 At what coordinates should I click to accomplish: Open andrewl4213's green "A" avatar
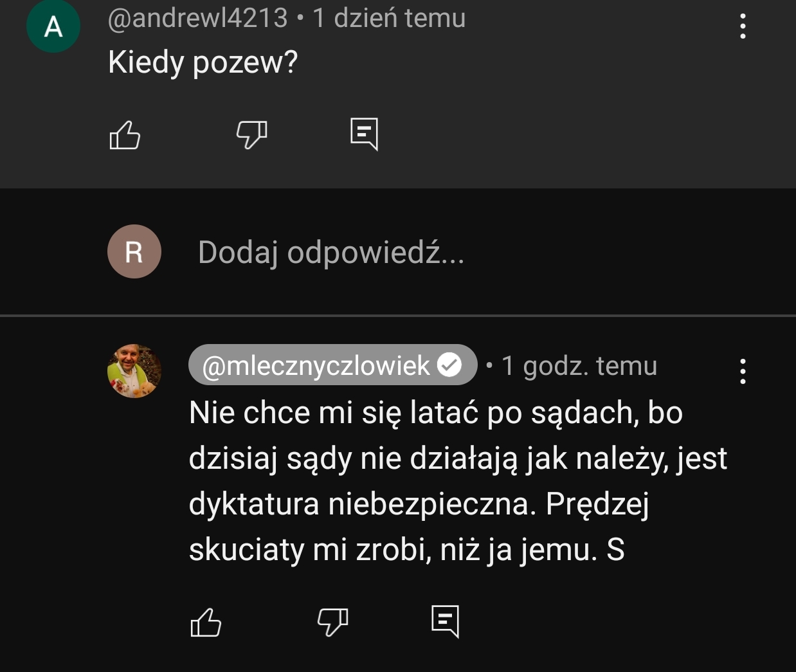point(53,26)
